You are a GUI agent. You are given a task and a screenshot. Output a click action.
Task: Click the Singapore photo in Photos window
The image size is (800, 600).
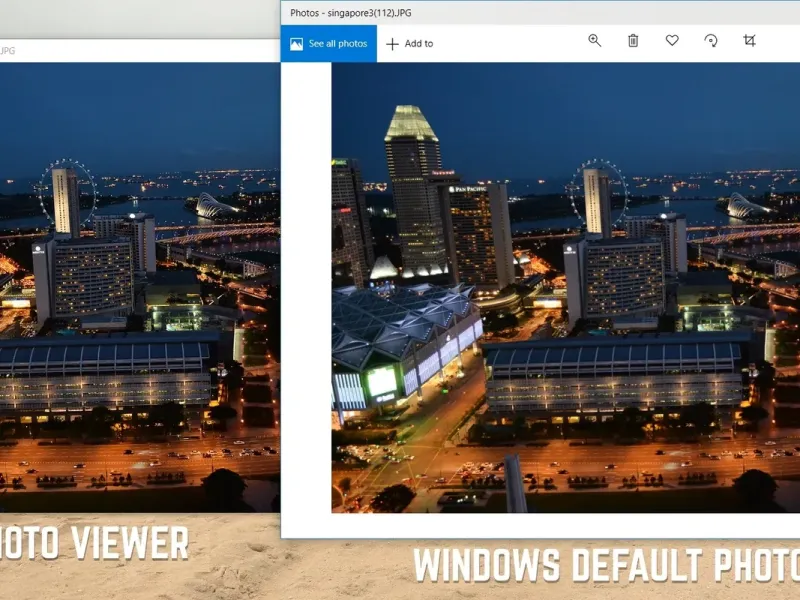566,288
